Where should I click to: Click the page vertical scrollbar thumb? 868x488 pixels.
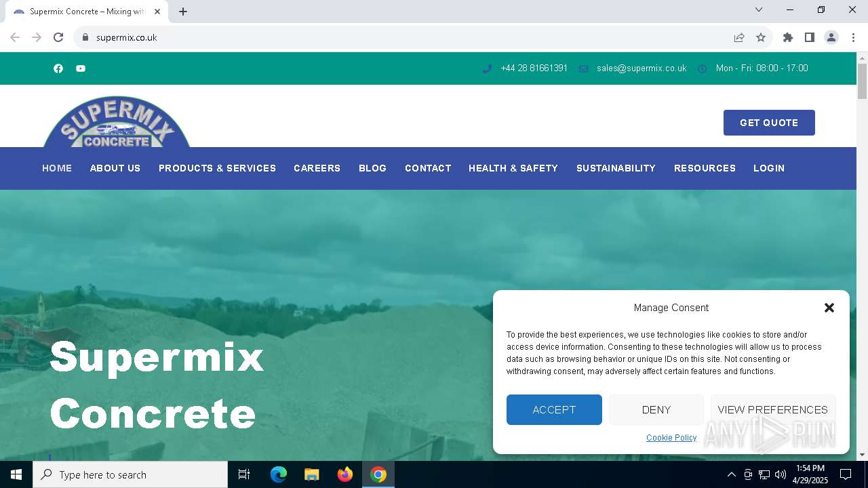[x=862, y=81]
